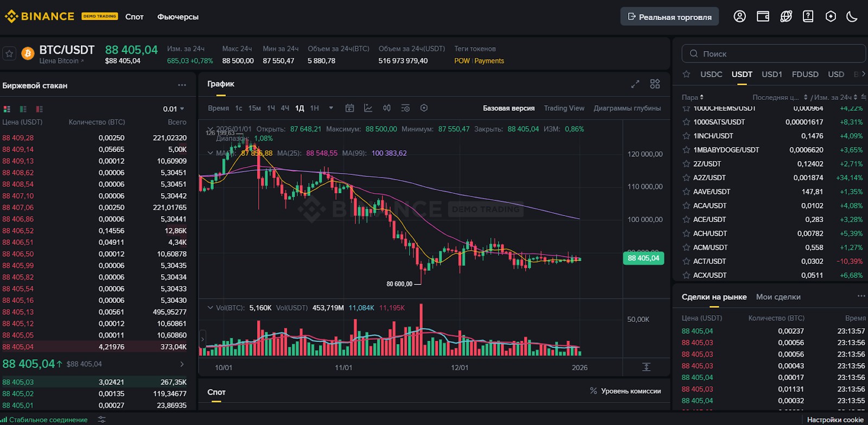Screen dimensions: 868x425
Task: Select the USD1 market tab
Action: point(772,74)
